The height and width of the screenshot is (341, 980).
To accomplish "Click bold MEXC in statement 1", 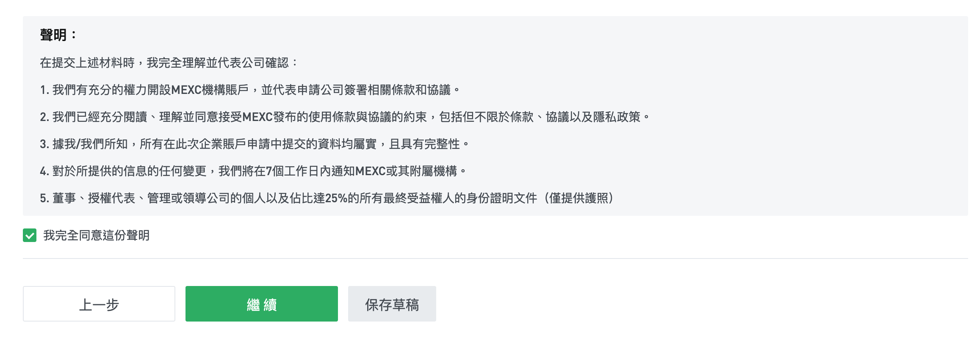I will [x=186, y=90].
